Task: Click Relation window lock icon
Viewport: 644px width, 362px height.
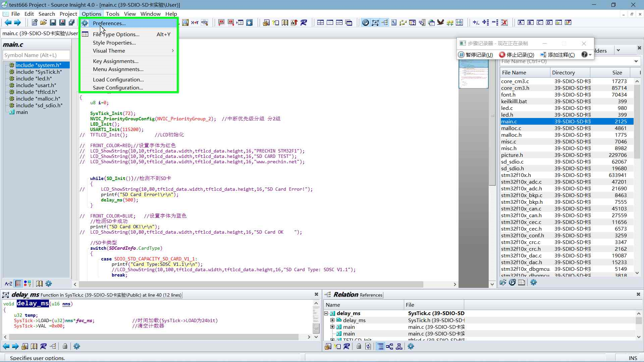Action: pyautogui.click(x=359, y=346)
